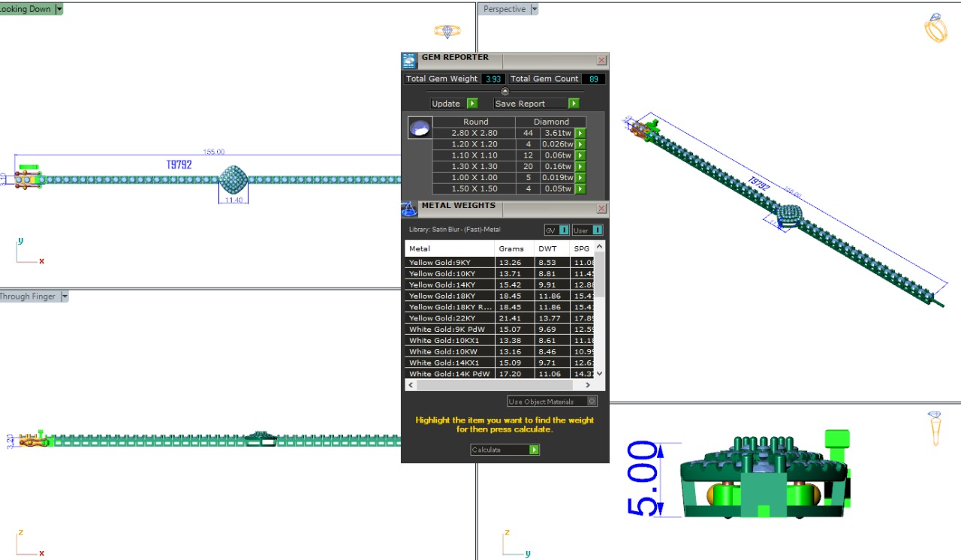This screenshot has height=560, width=961.
Task: Click the Total Gem Weight value 3.93
Action: click(493, 79)
